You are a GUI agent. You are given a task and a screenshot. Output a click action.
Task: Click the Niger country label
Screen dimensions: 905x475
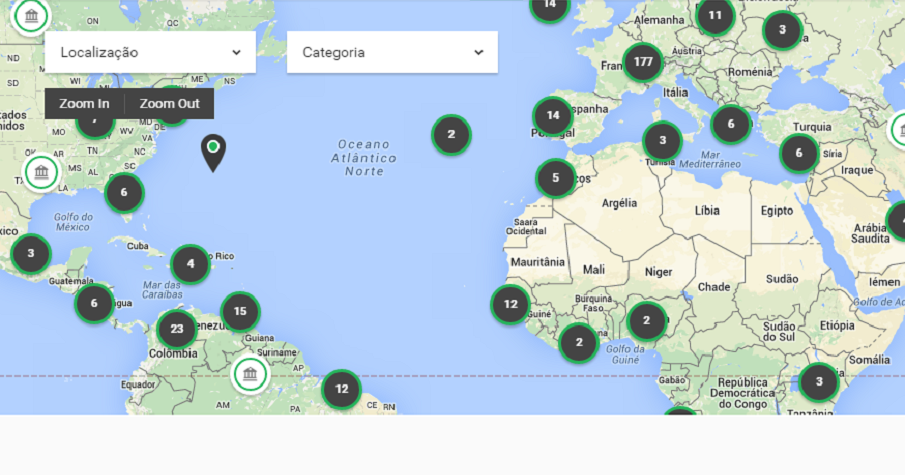click(x=659, y=272)
